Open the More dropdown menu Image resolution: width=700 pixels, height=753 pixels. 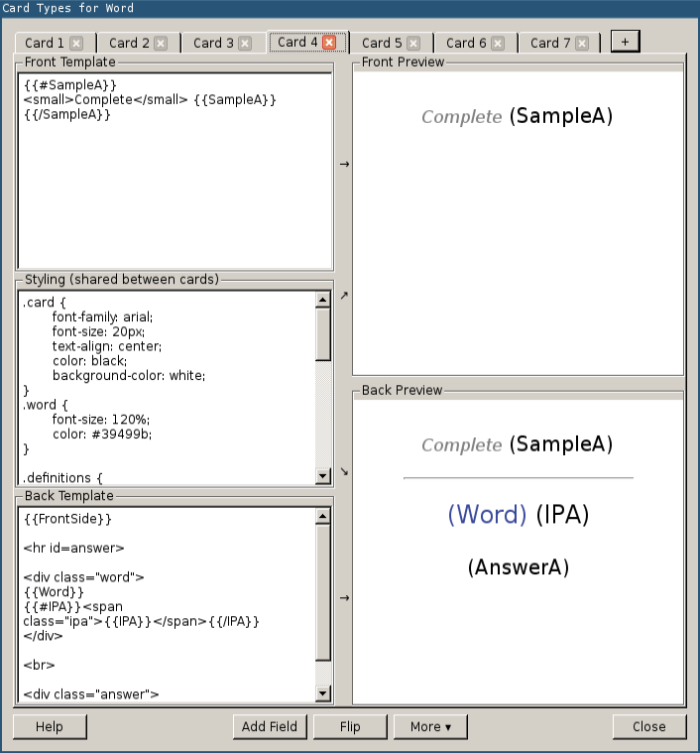point(430,727)
